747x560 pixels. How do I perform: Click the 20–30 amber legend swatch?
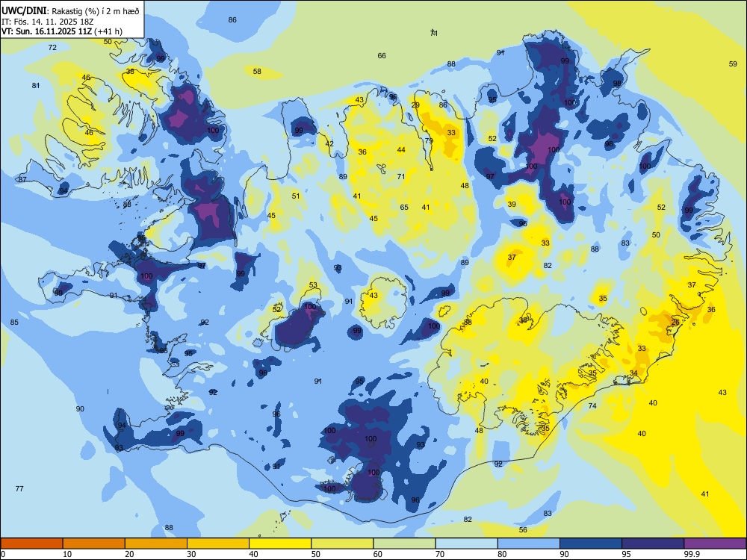(156, 544)
